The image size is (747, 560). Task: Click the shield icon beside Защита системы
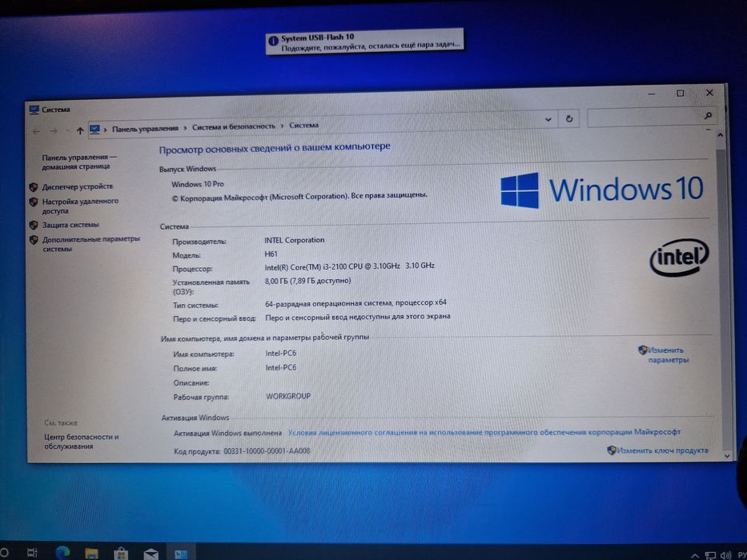pyautogui.click(x=34, y=226)
